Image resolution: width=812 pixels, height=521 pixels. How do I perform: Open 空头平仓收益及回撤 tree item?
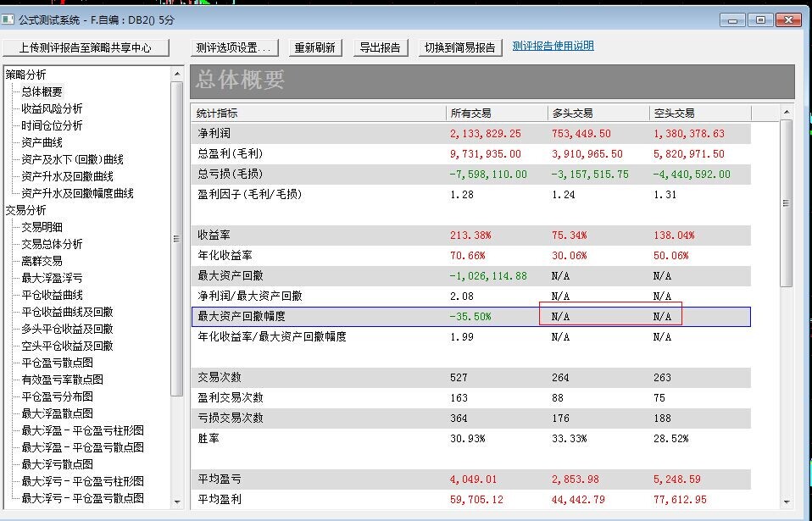click(67, 346)
